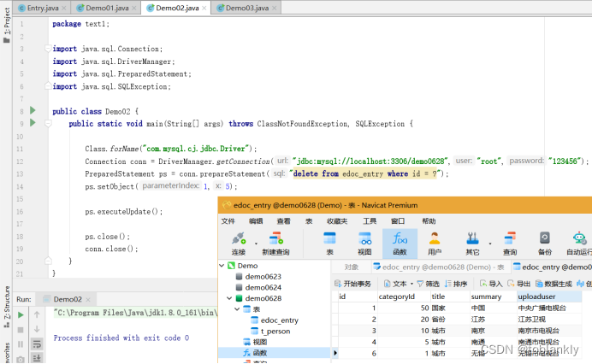Select Demo02 tab in Run panel

tap(68, 299)
